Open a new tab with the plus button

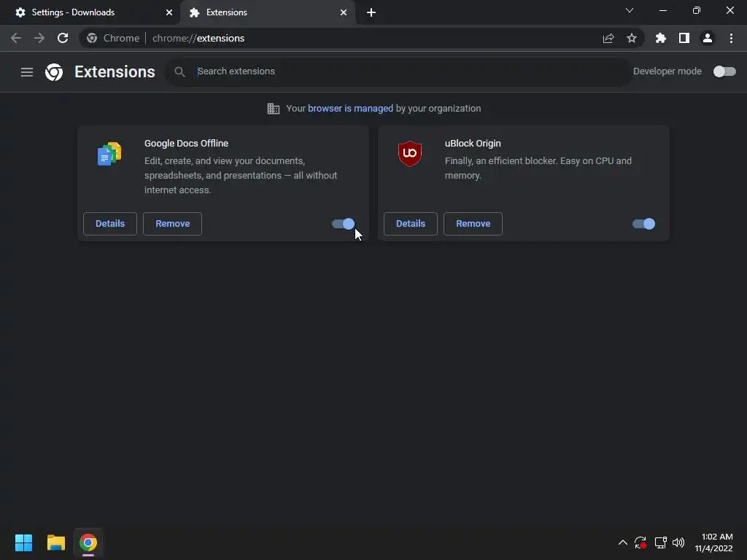click(371, 12)
